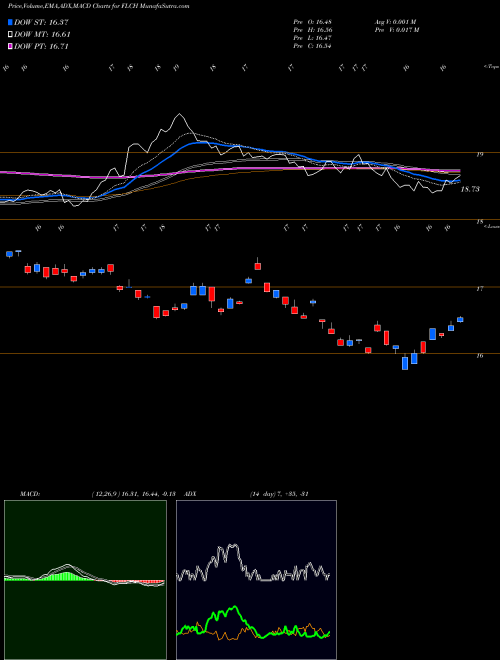Click MACD values '(12,26,9) 16.31, 16.44, -0.13'
The height and width of the screenshot is (660, 500).
tap(133, 494)
